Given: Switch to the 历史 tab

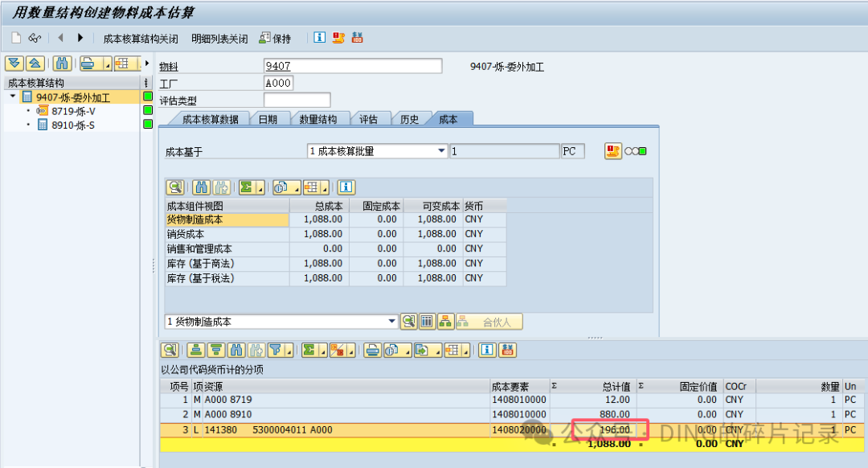Looking at the screenshot, I should 409,119.
